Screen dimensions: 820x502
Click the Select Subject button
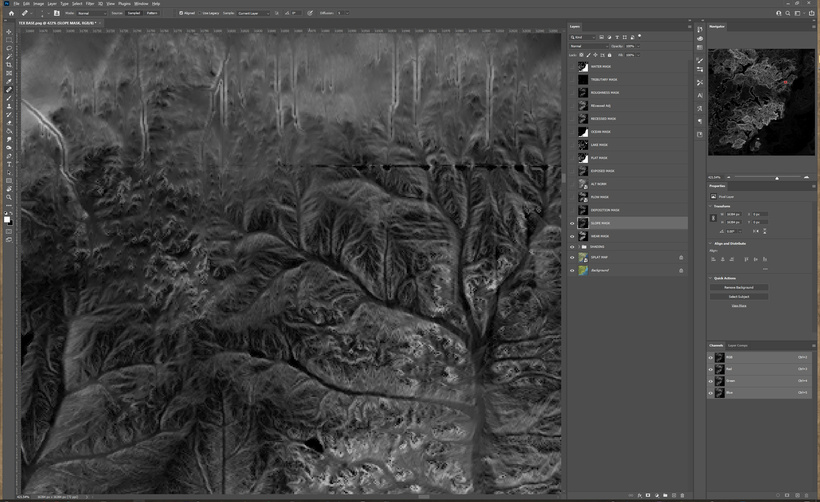click(x=739, y=296)
